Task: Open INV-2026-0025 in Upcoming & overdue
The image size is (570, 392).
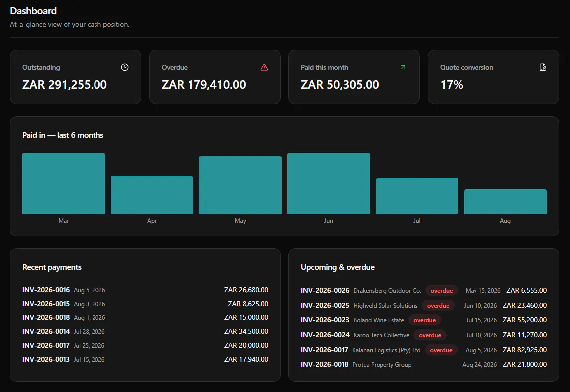Action: click(325, 305)
